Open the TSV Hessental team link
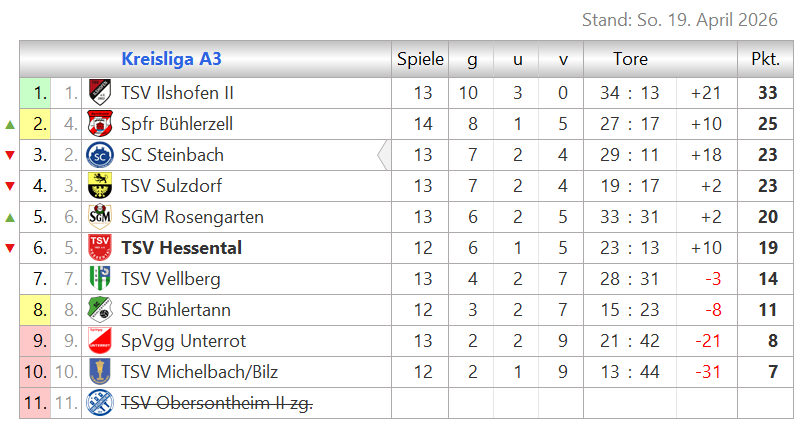This screenshot has width=803, height=427. (x=181, y=248)
